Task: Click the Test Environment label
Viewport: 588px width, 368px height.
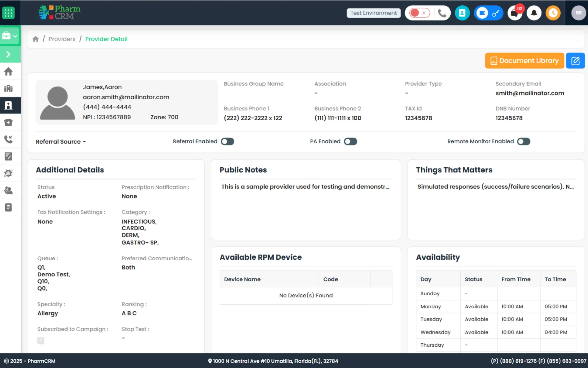Action: (x=373, y=13)
